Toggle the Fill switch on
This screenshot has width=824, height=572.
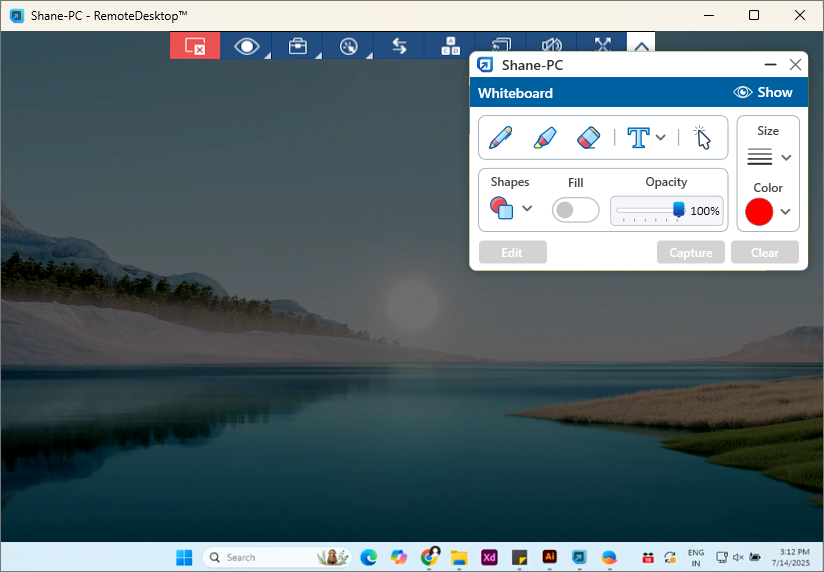coord(576,210)
